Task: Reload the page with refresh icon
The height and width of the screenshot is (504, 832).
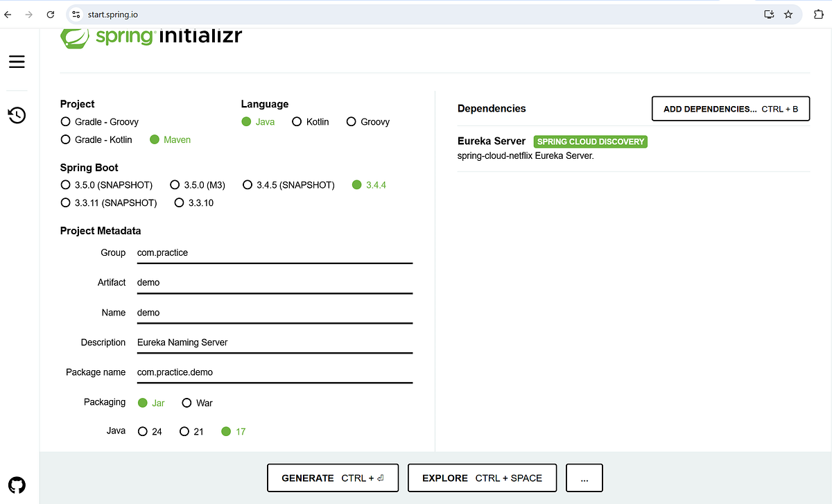Action: click(52, 14)
